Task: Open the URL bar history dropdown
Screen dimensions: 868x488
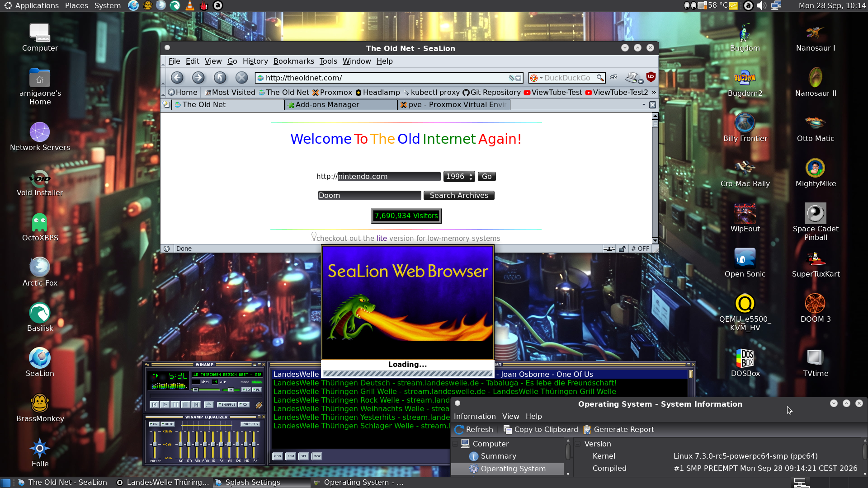Action: coord(519,78)
